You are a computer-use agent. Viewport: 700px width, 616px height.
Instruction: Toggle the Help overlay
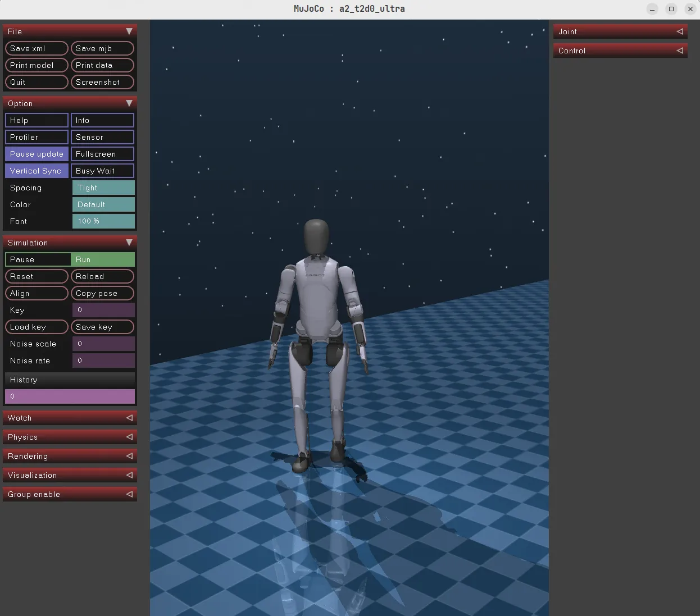[x=37, y=120]
